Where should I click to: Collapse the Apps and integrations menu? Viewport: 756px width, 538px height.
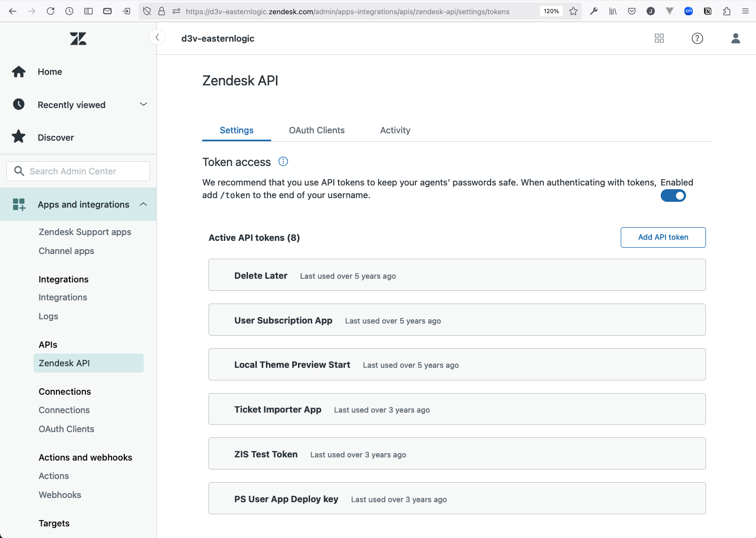pyautogui.click(x=143, y=204)
